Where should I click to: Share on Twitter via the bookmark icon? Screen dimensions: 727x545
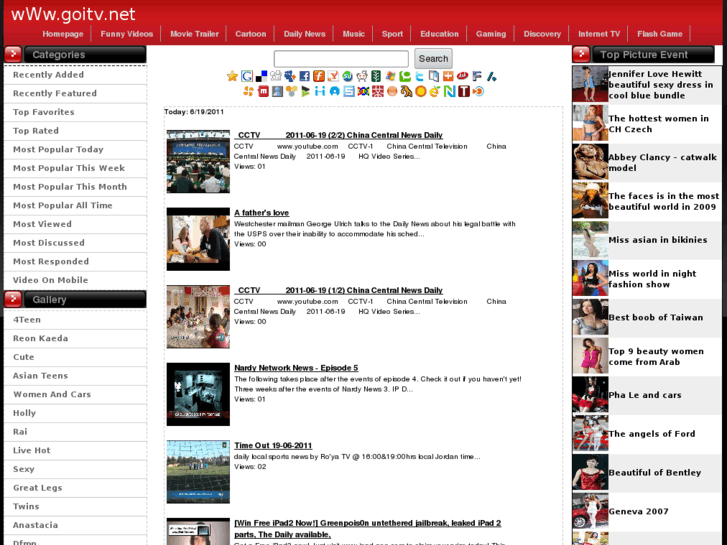click(419, 76)
